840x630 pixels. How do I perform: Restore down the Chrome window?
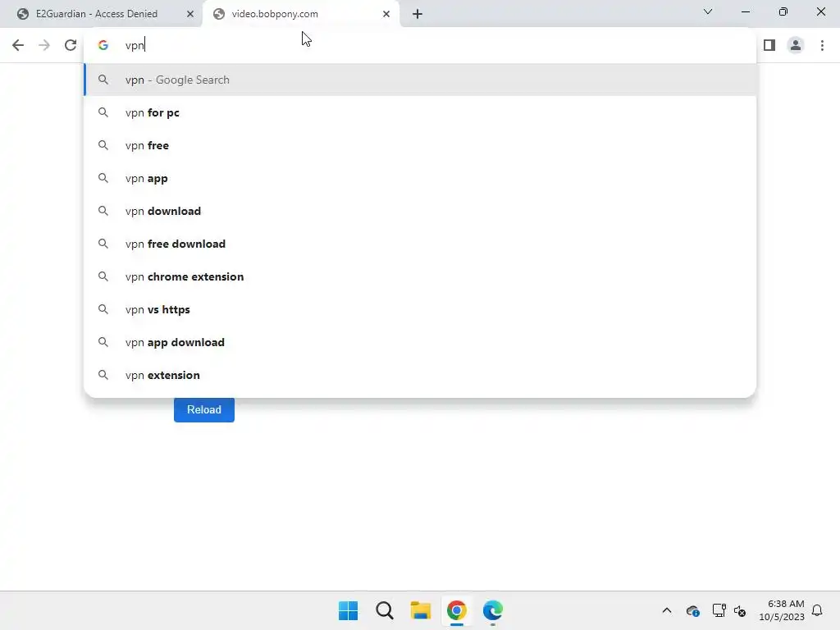[x=783, y=11]
